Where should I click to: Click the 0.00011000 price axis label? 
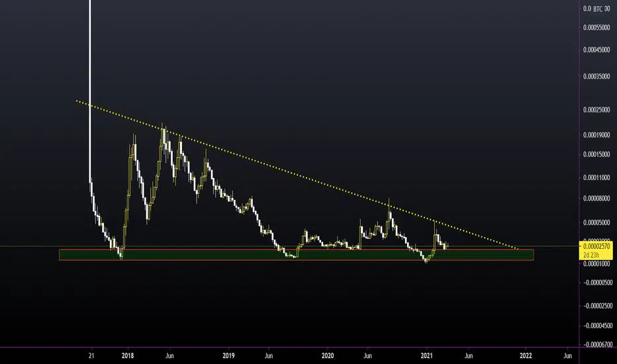pos(596,178)
